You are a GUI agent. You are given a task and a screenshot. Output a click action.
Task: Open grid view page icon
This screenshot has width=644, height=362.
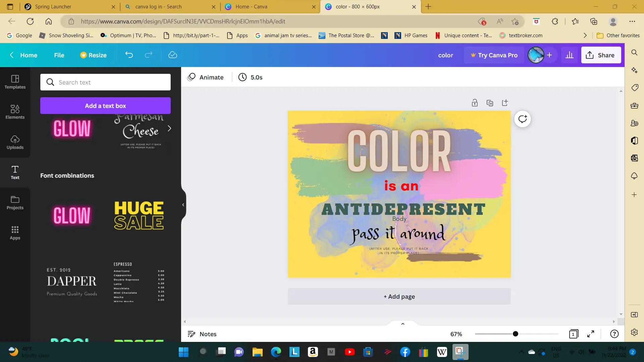[x=574, y=334]
